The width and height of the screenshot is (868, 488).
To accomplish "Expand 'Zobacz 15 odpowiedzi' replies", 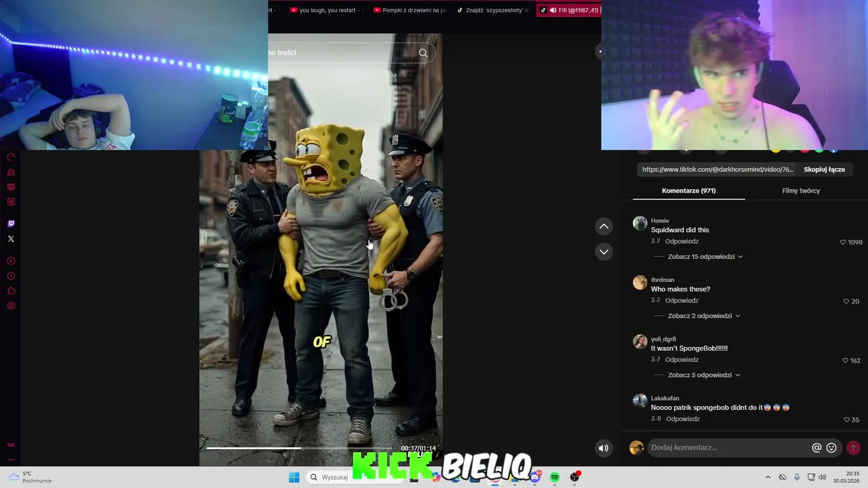I will [705, 257].
